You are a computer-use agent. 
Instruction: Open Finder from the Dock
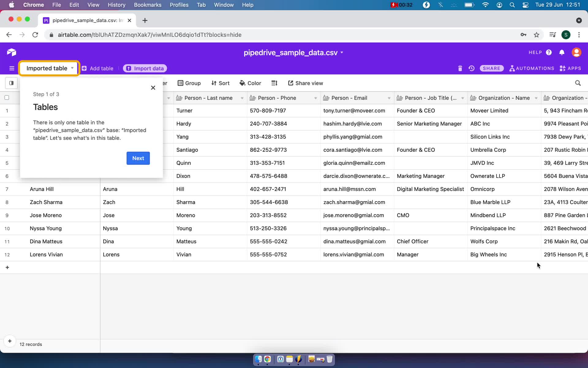(258, 359)
